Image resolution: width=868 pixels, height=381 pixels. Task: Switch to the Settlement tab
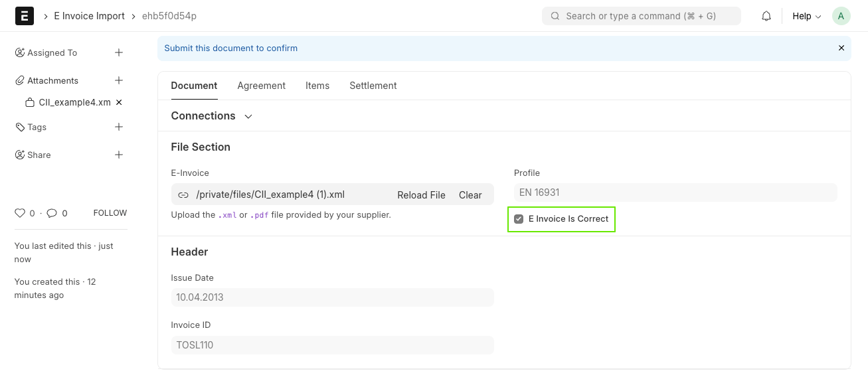point(373,86)
